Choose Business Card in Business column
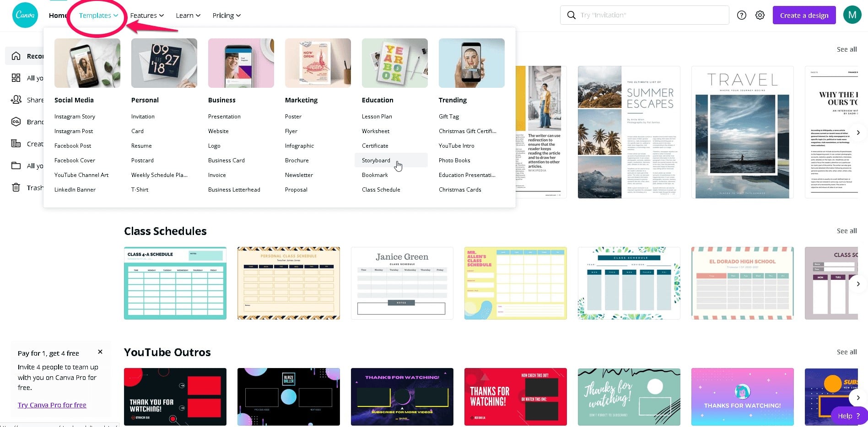Screen dimensions: 868x427 coord(226,160)
